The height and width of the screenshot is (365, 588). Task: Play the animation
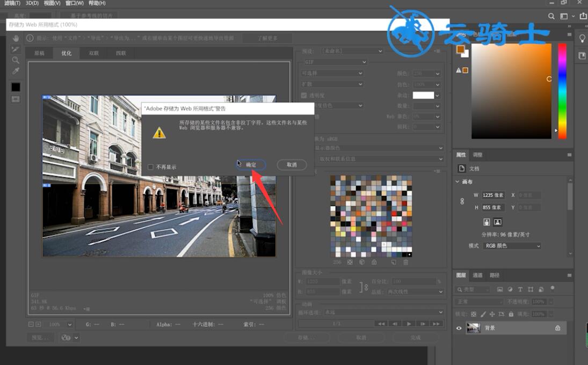click(409, 324)
